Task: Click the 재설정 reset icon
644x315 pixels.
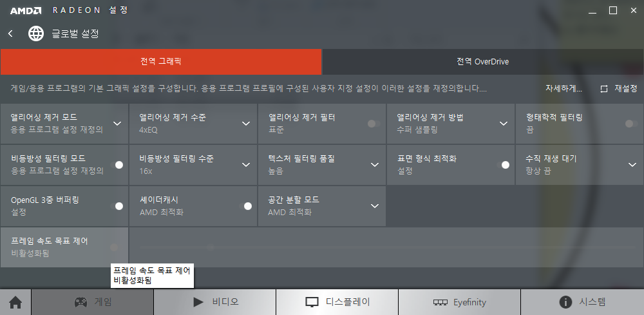Action: click(604, 88)
